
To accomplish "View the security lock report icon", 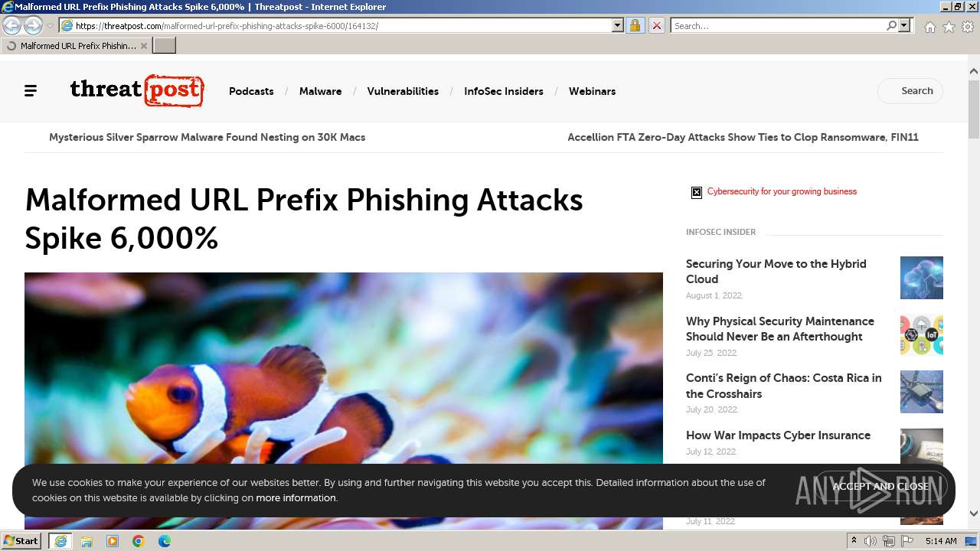I will coord(635,25).
